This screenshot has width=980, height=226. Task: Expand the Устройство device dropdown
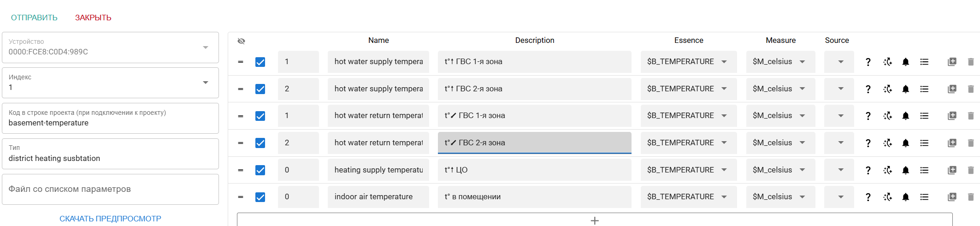pyautogui.click(x=206, y=48)
